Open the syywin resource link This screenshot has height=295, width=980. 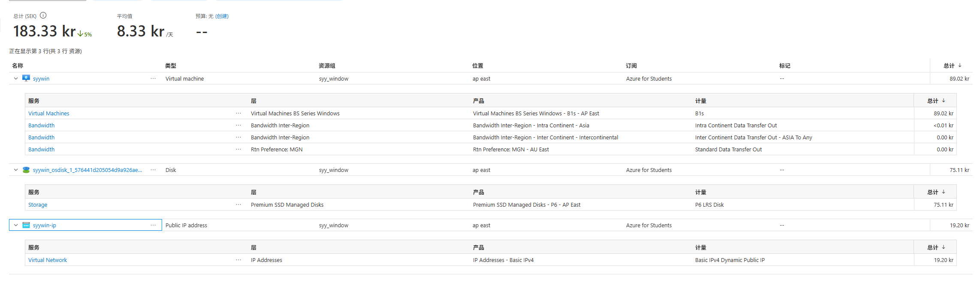[41, 78]
